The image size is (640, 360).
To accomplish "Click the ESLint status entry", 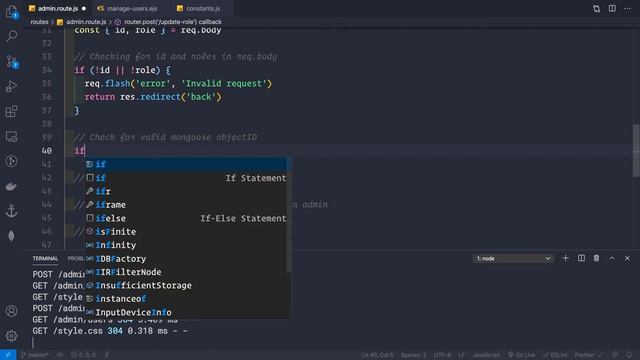I will tap(555, 355).
